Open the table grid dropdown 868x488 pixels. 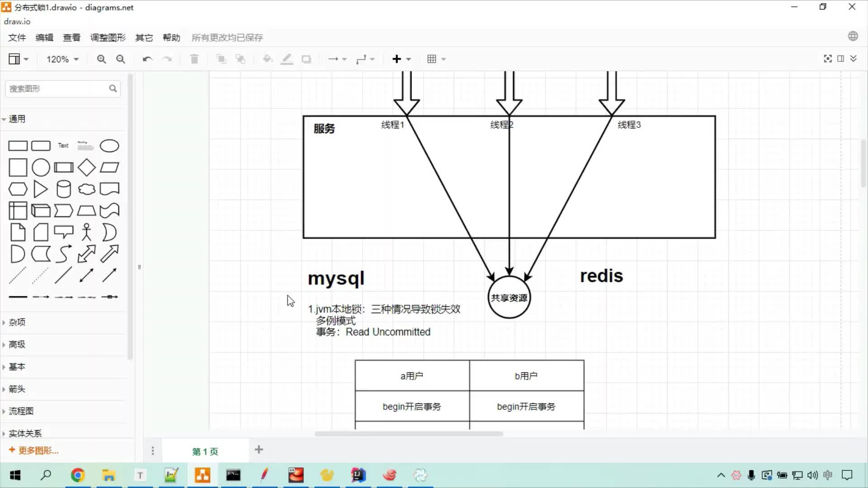tap(436, 59)
